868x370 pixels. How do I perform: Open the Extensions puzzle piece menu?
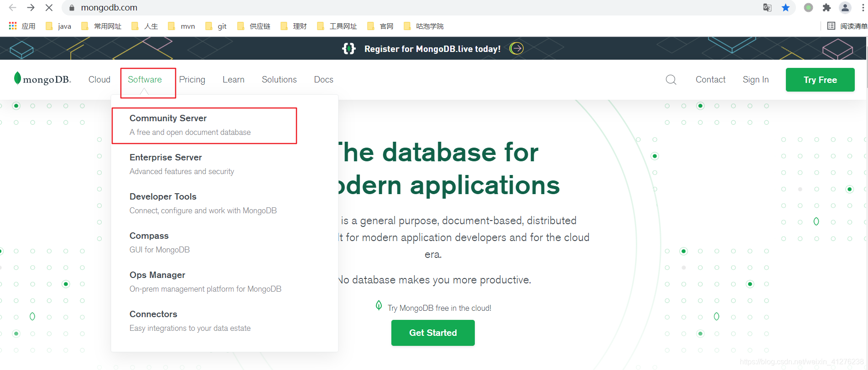(826, 7)
